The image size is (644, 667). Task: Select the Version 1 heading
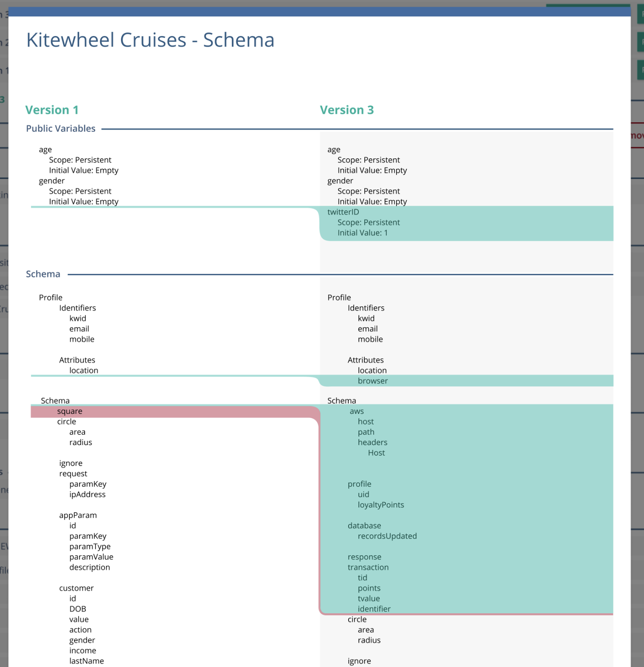pos(52,110)
